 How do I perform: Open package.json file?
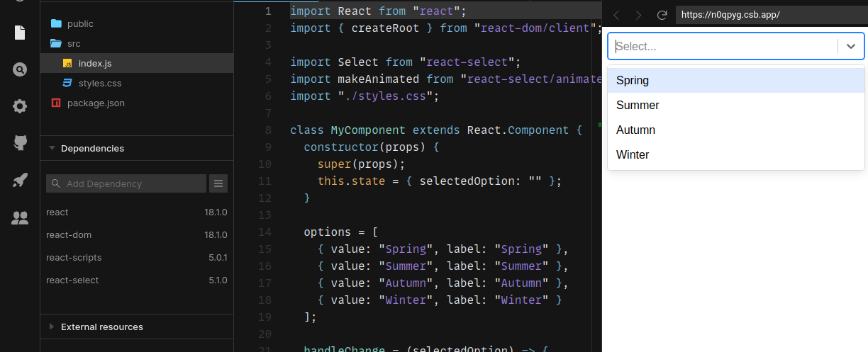[137, 103]
